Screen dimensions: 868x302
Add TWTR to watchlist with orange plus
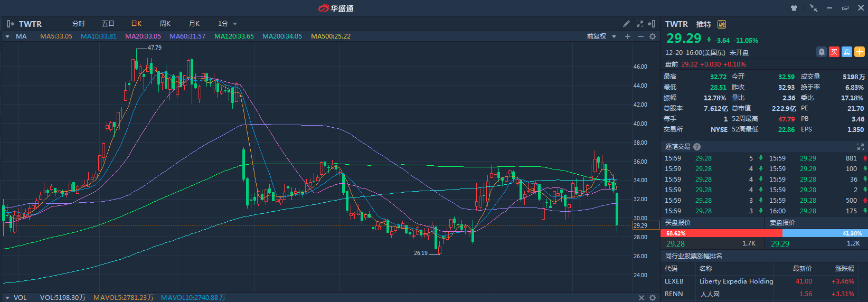pos(860,52)
